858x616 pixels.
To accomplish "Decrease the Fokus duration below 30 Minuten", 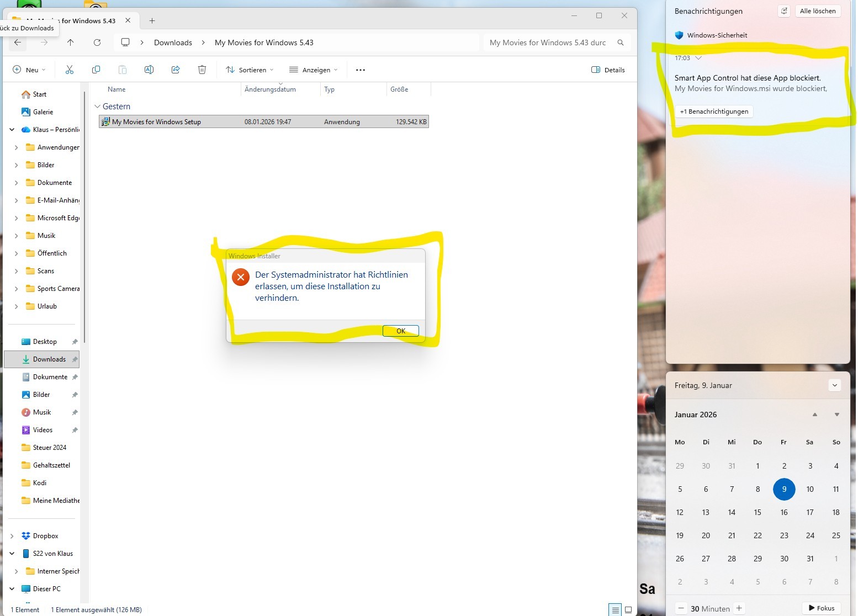I will tap(682, 608).
